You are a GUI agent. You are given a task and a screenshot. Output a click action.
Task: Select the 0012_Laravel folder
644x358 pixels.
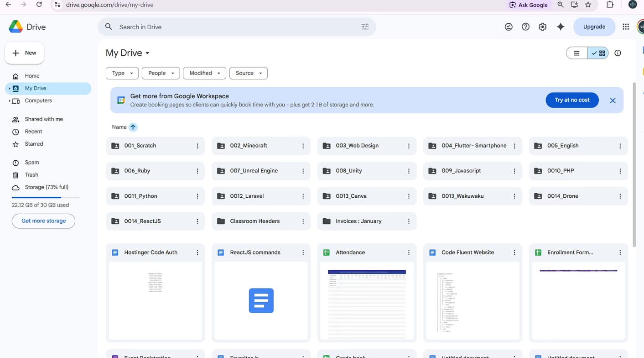click(x=261, y=196)
